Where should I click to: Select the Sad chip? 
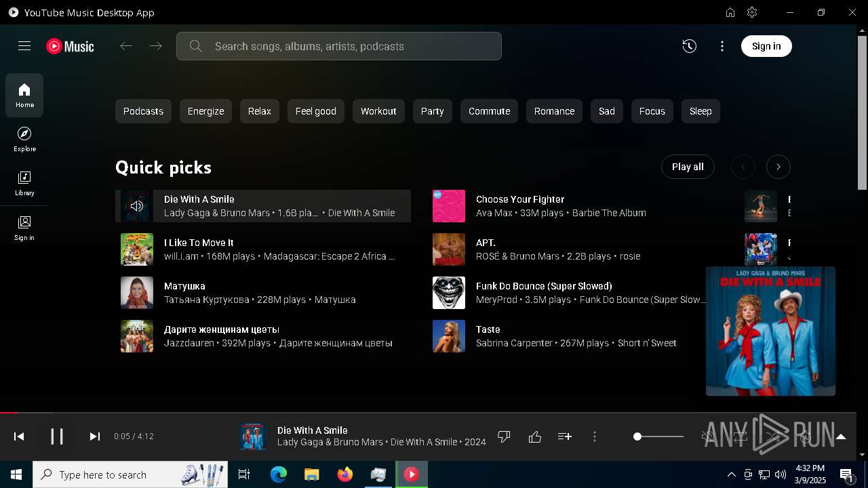pyautogui.click(x=607, y=111)
